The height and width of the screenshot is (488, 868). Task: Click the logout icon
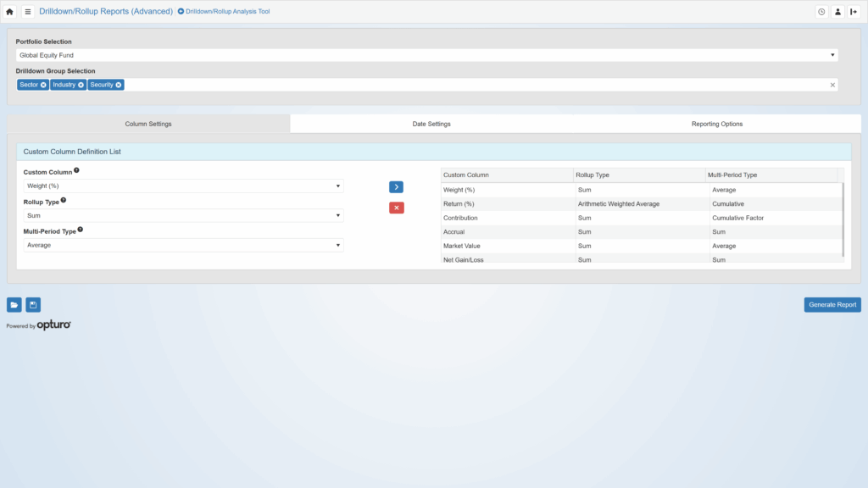coord(854,12)
